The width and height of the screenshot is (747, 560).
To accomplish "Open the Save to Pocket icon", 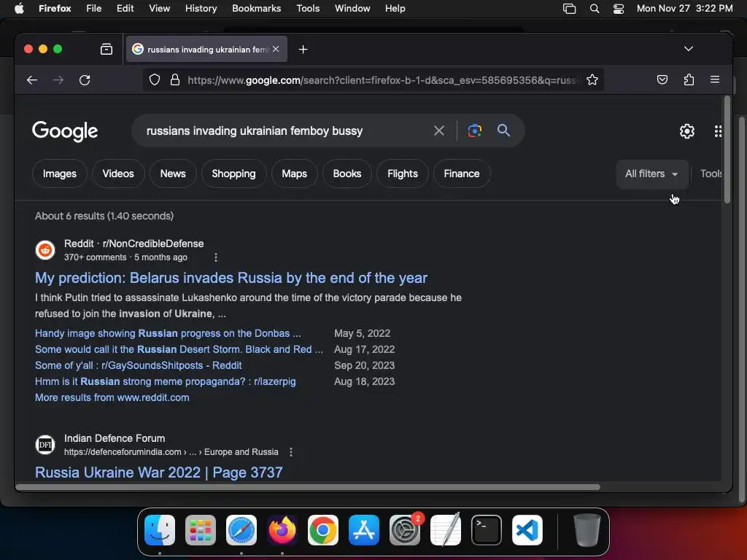I will click(x=662, y=79).
